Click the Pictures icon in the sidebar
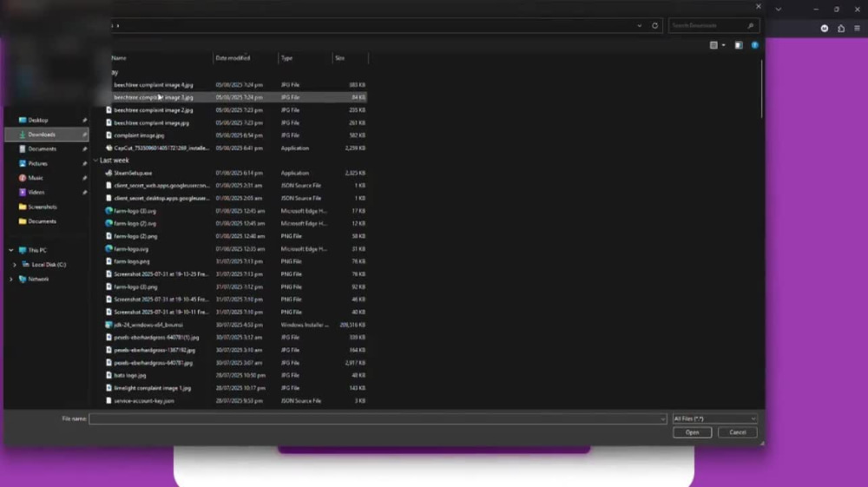868x487 pixels. [23, 164]
